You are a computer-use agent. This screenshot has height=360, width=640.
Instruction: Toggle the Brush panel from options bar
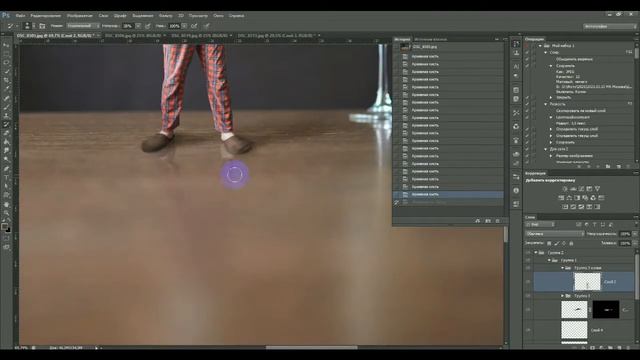coord(42,26)
